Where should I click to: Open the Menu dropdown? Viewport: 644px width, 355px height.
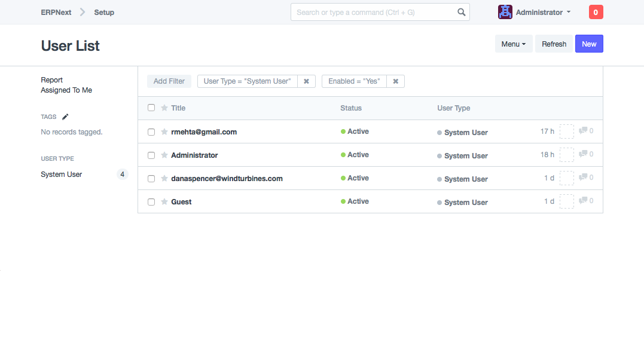click(513, 43)
